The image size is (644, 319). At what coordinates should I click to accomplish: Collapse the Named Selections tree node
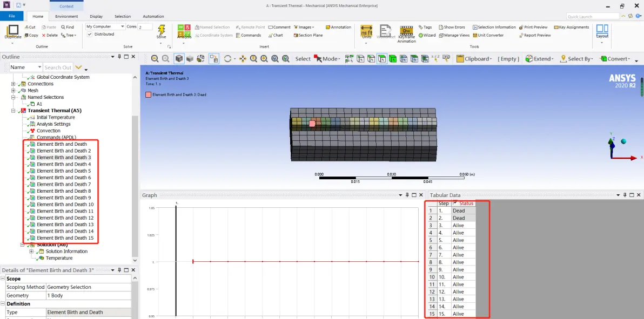13,97
